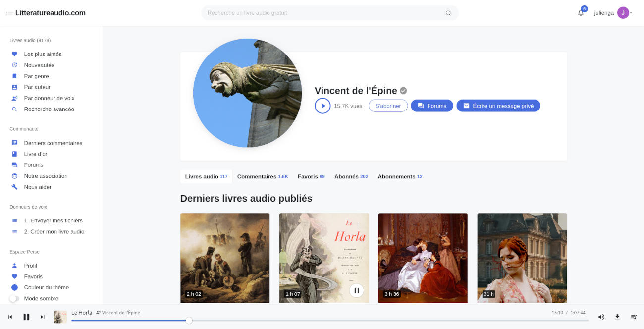Click the notifications bell icon
The width and height of the screenshot is (644, 329).
pyautogui.click(x=581, y=13)
